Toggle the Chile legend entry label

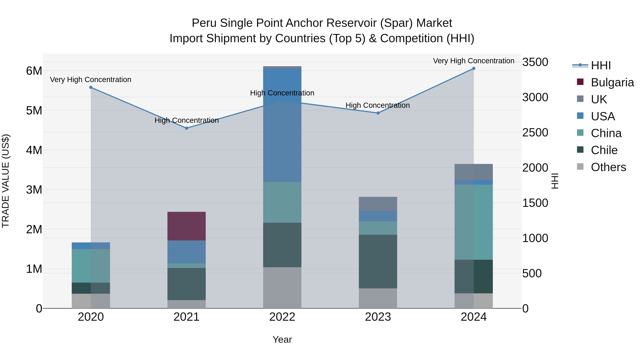click(x=604, y=150)
